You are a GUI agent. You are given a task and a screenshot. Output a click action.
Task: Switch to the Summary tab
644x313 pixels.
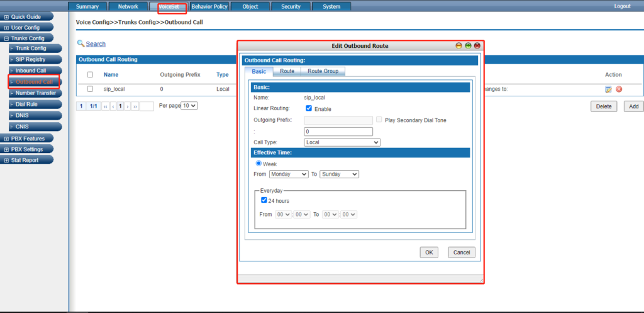(x=87, y=6)
